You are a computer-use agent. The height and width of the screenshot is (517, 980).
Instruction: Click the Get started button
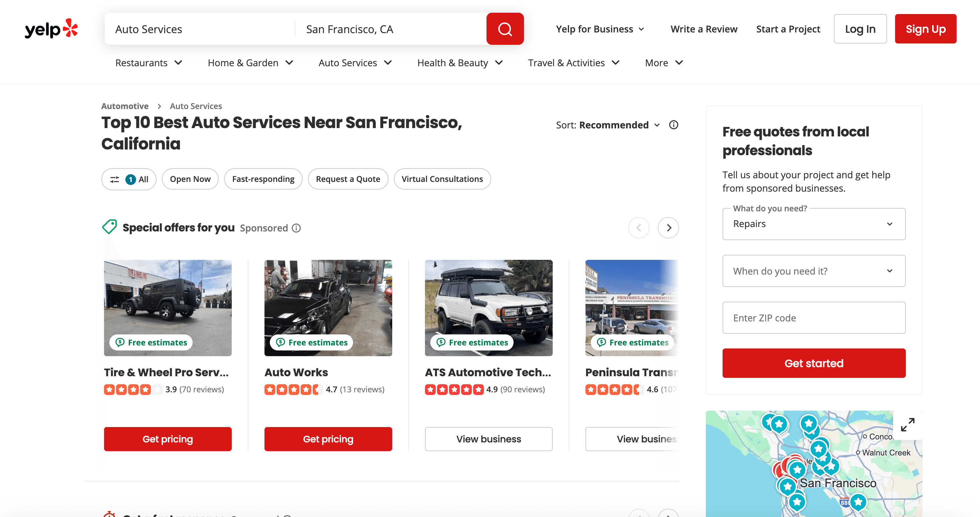pos(813,363)
